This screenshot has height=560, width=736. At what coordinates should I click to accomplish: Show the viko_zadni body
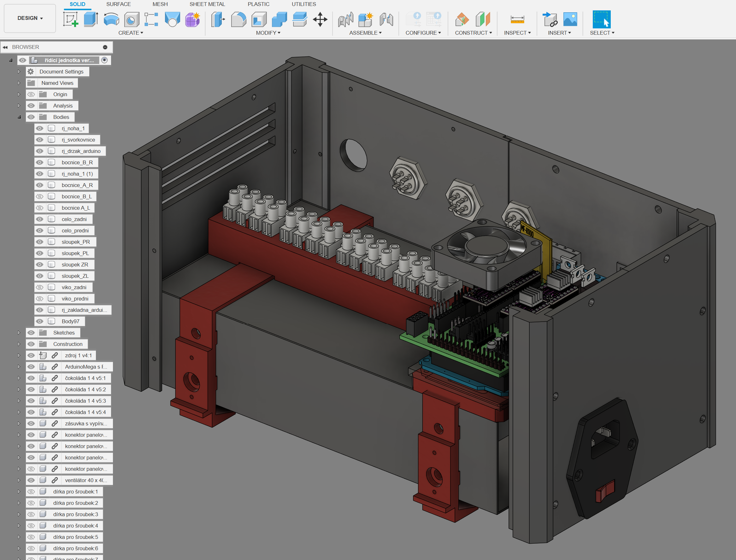pyautogui.click(x=40, y=287)
